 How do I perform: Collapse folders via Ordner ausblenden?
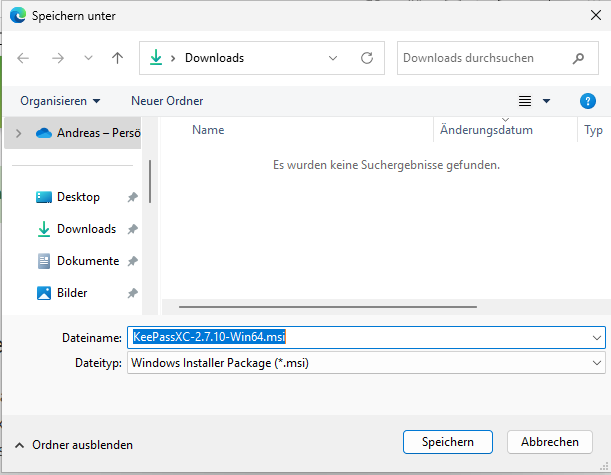click(x=73, y=445)
